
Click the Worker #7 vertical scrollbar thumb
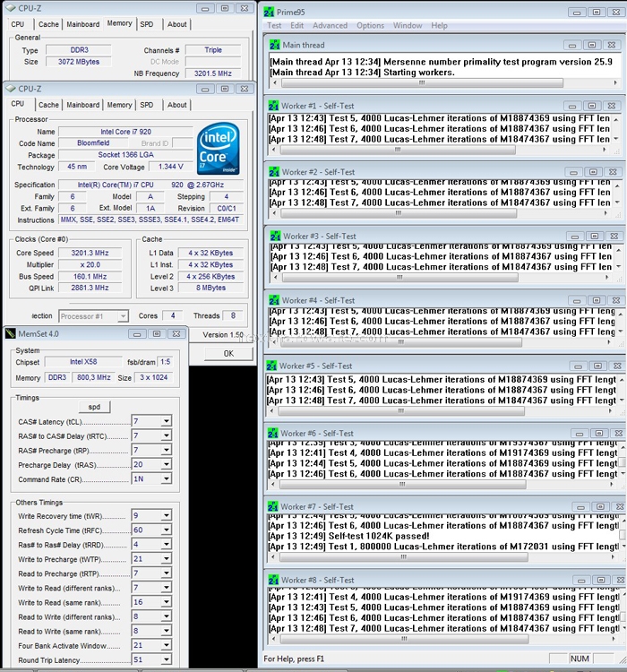[x=623, y=535]
